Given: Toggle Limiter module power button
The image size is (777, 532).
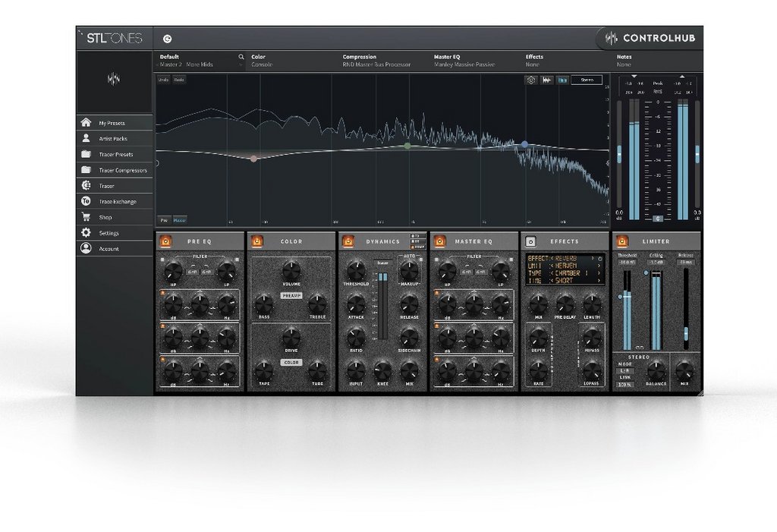Looking at the screenshot, I should [622, 241].
